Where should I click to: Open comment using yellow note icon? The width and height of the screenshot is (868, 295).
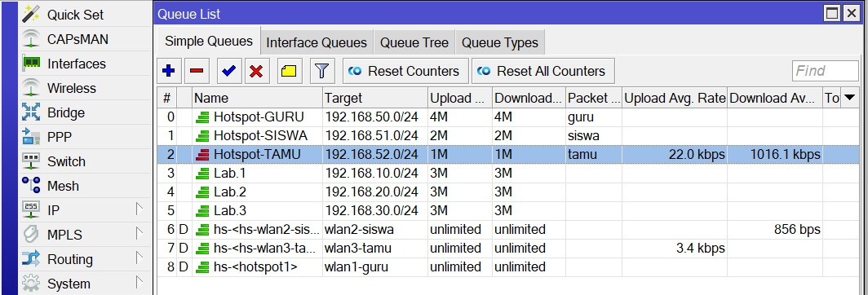[289, 71]
